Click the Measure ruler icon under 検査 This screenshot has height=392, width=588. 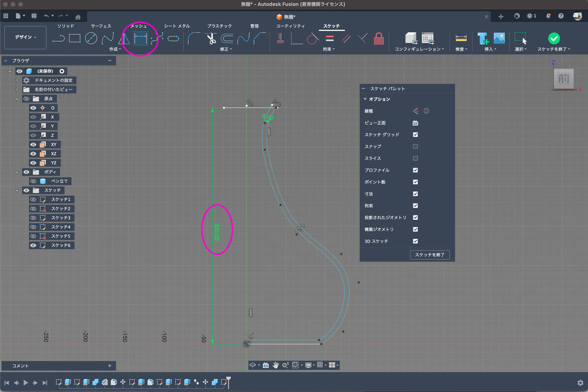(461, 38)
